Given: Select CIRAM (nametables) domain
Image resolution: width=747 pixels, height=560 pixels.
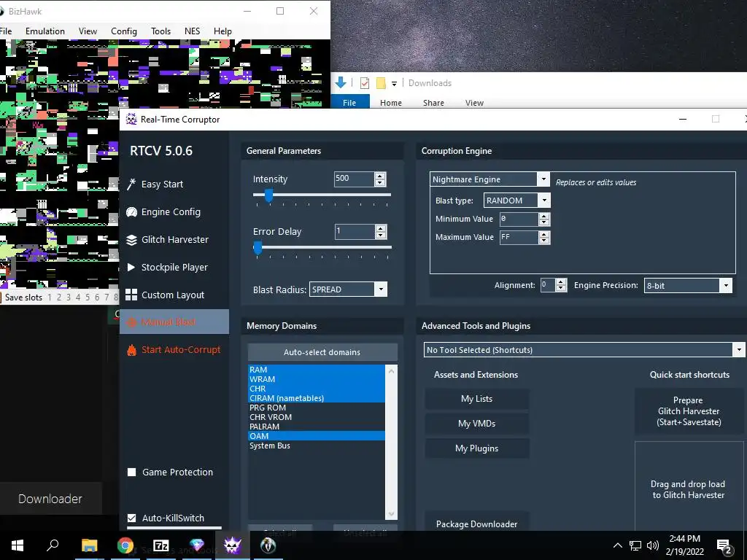Looking at the screenshot, I should click(317, 398).
